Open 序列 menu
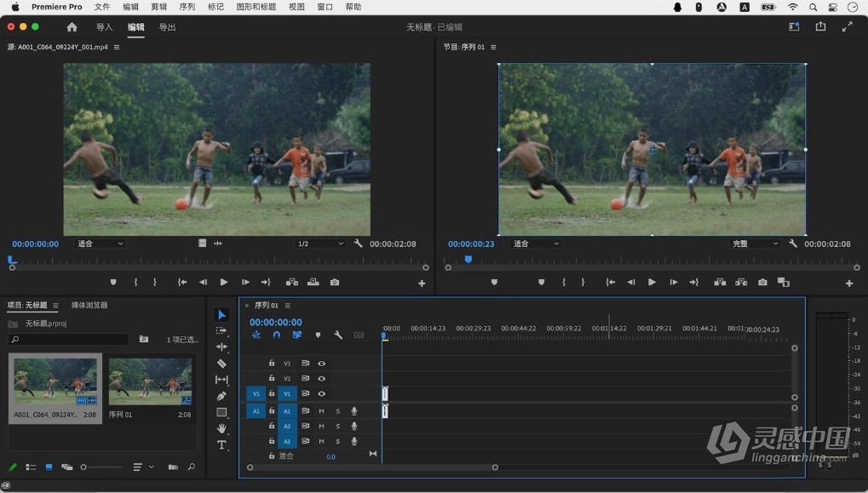The width and height of the screenshot is (868, 493). tap(187, 7)
